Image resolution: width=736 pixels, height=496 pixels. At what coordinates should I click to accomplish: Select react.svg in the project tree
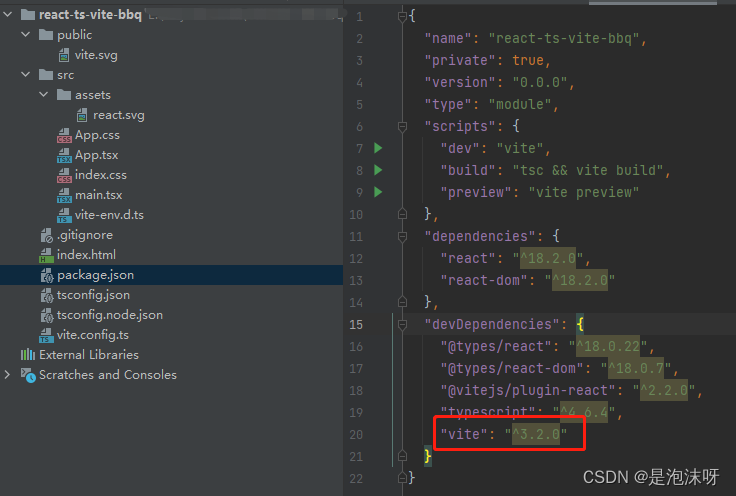point(119,115)
